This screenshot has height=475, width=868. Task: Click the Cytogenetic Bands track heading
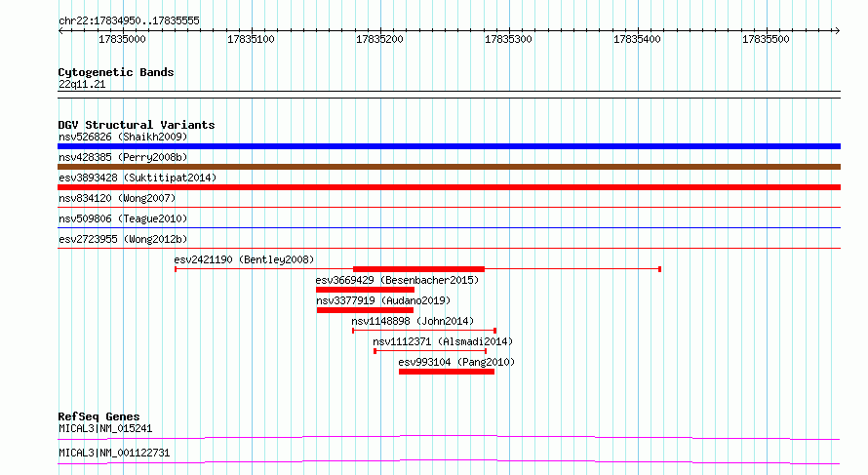(116, 72)
